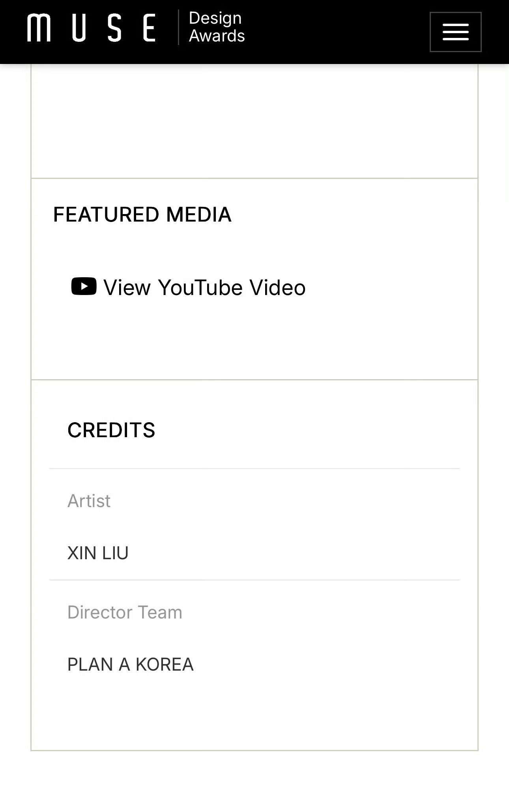Click the divider line below CREDITS heading
This screenshot has height=812, width=509.
(254, 469)
